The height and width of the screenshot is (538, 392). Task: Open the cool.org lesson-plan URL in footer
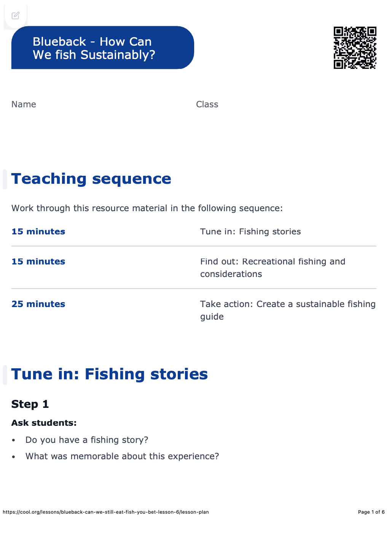point(106,512)
